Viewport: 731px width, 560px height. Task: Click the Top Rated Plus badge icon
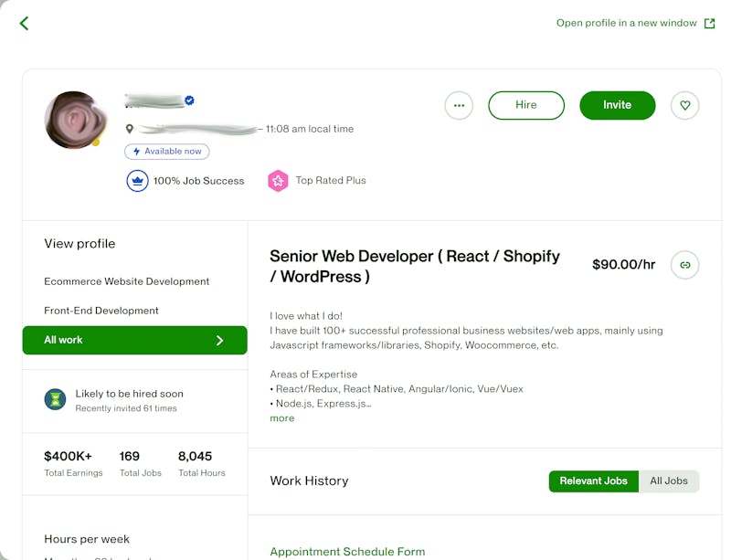[x=278, y=181]
